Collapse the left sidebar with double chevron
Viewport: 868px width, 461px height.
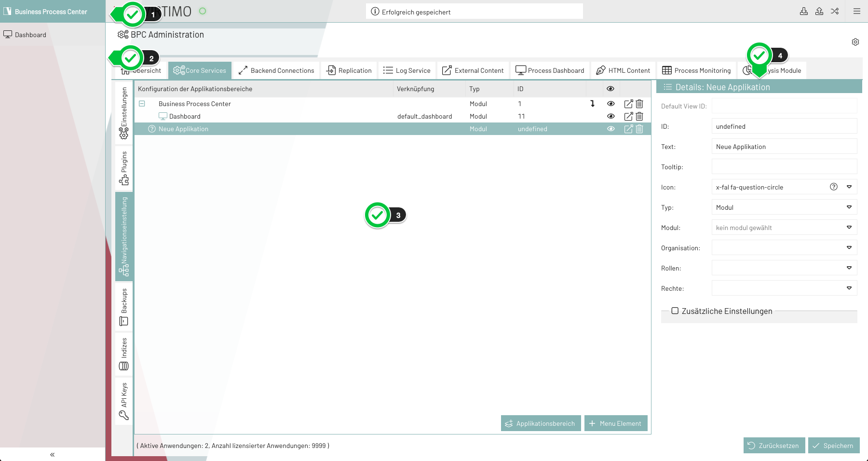52,454
